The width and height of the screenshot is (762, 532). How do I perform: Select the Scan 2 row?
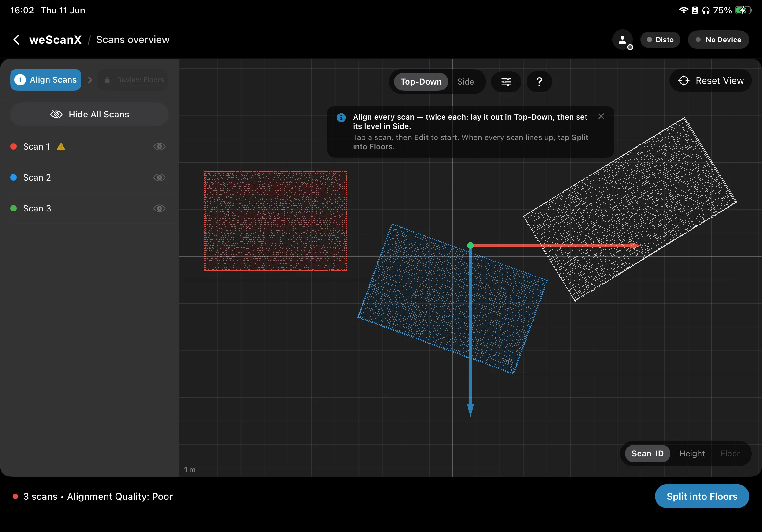point(89,177)
